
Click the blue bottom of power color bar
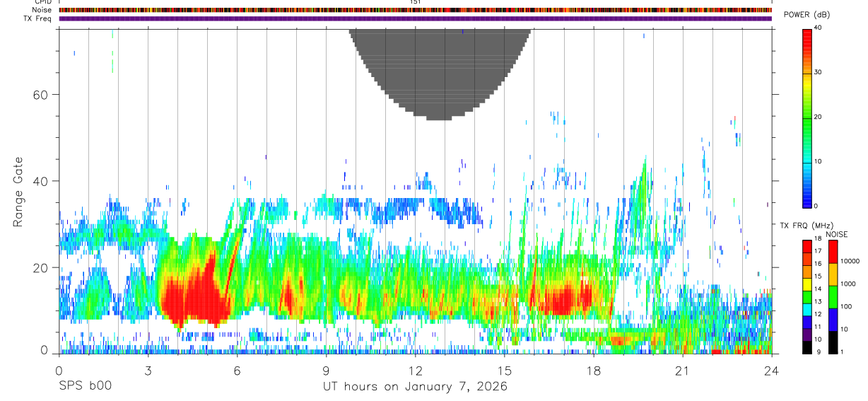[x=807, y=200]
